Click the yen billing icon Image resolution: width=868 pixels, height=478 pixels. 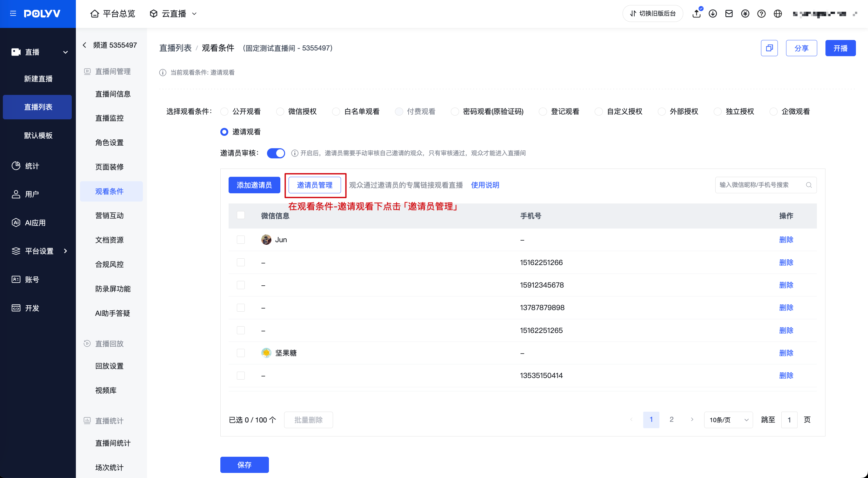point(745,13)
